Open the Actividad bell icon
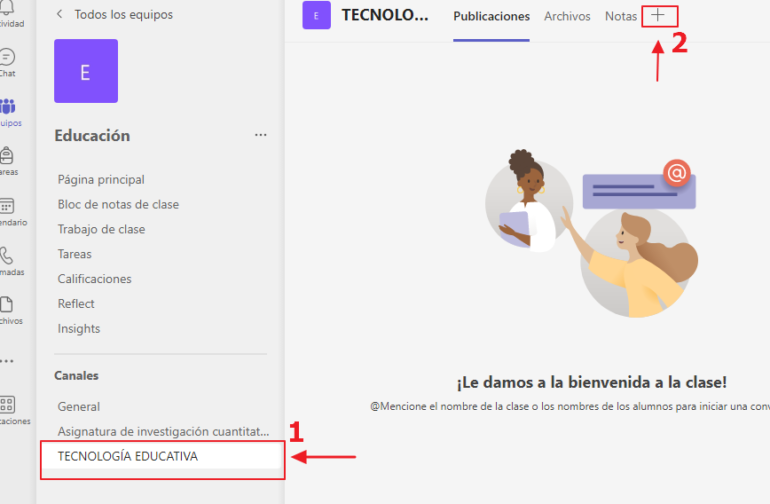 7,7
